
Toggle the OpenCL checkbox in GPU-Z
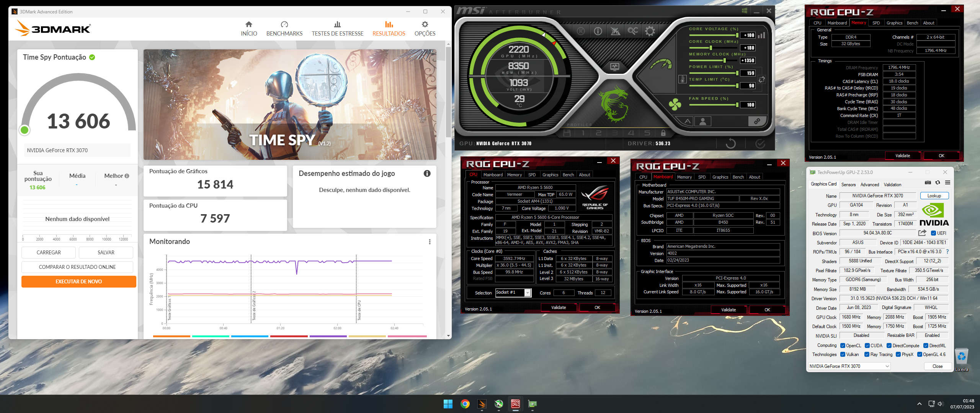click(843, 346)
